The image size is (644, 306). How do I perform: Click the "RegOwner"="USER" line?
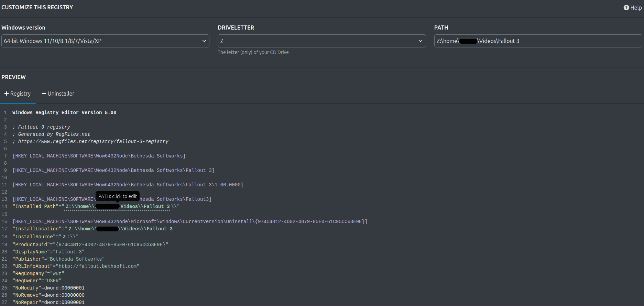click(x=37, y=281)
